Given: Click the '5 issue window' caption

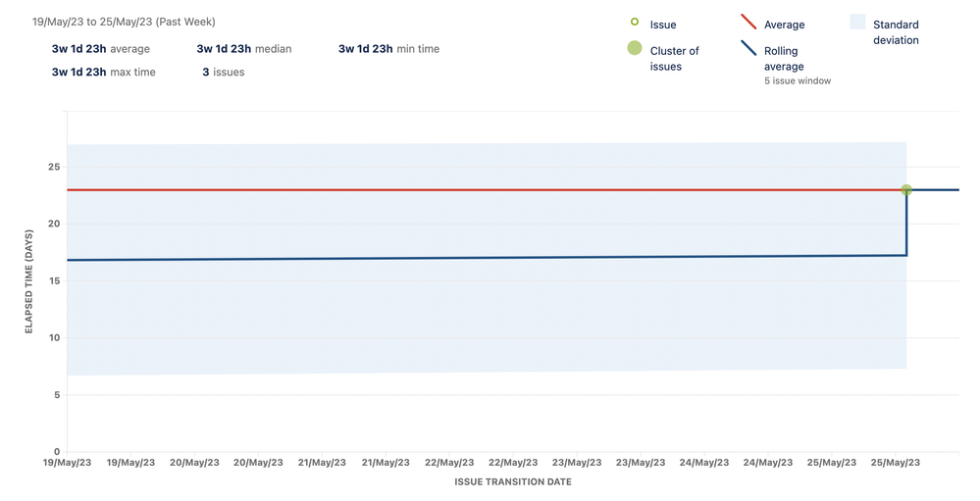Looking at the screenshot, I should 798,80.
